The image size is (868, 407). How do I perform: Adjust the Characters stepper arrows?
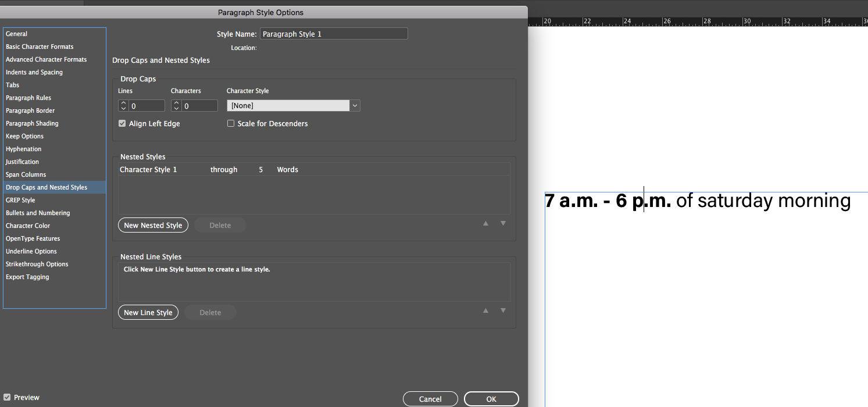[x=176, y=106]
